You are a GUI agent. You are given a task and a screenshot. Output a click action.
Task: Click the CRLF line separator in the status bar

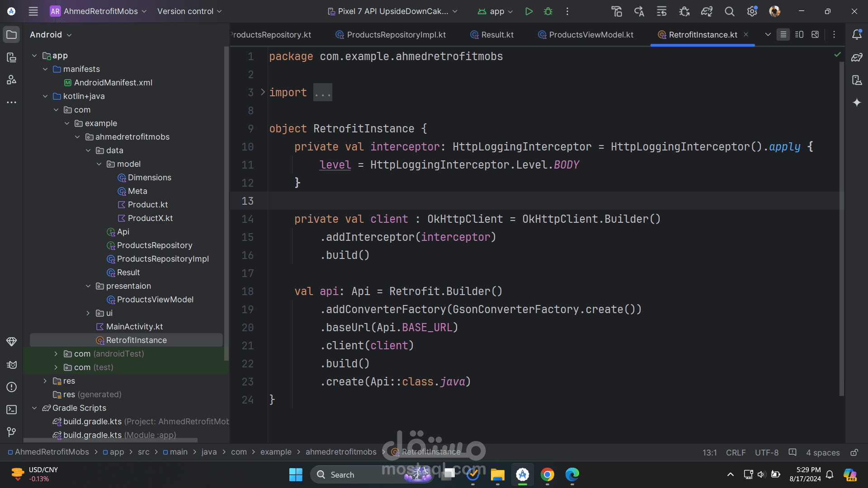pyautogui.click(x=736, y=452)
